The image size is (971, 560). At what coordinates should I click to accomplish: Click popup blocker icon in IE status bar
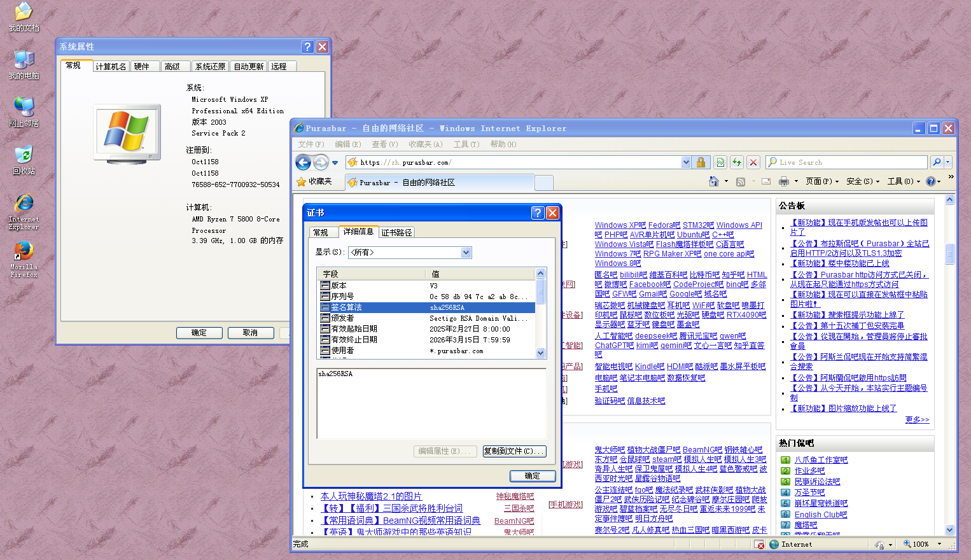tap(759, 544)
